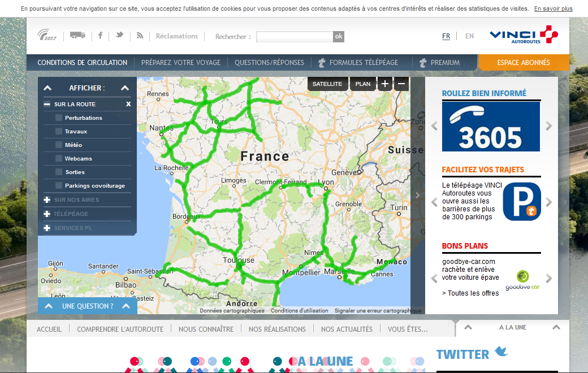This screenshot has height=373, width=588.
Task: Click the VINCI Autoroutes logo
Action: [524, 35]
